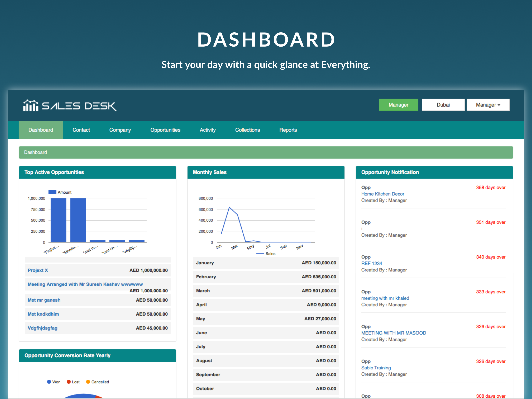
Task: Click the February peak on the sales line
Action: [x=229, y=207]
